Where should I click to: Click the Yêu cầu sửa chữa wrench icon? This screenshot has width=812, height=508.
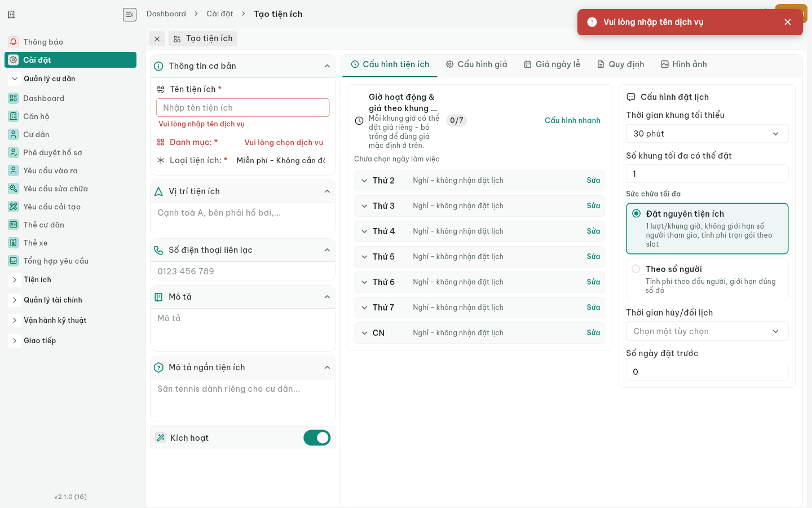click(x=14, y=189)
